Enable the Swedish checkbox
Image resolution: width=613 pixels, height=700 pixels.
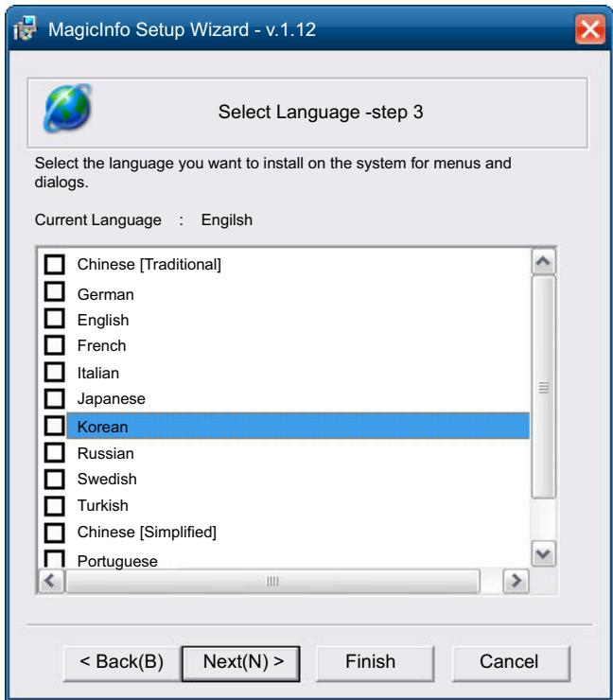(55, 479)
